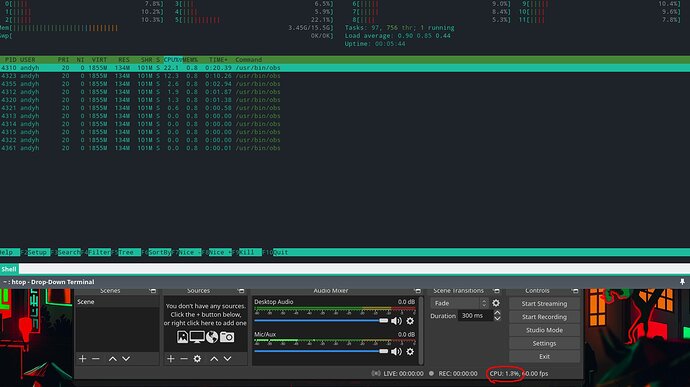Sort by TIME+ column header in htop
Screen dimensions: 690x387
pos(218,59)
